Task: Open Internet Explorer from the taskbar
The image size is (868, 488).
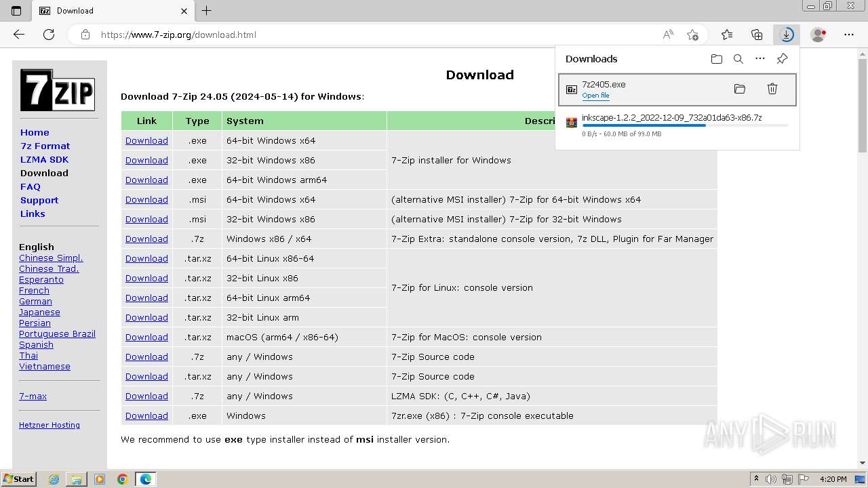Action: coord(54,479)
